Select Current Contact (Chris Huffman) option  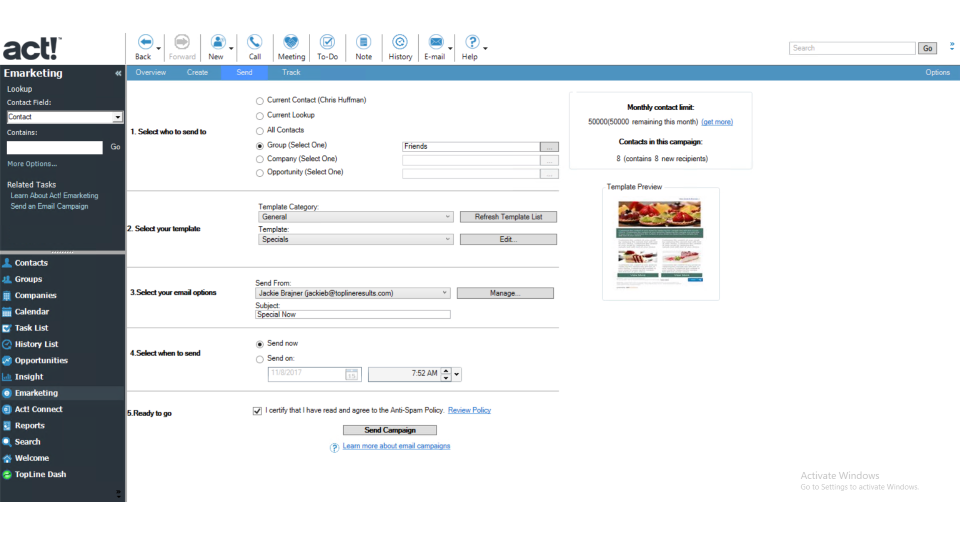(260, 101)
